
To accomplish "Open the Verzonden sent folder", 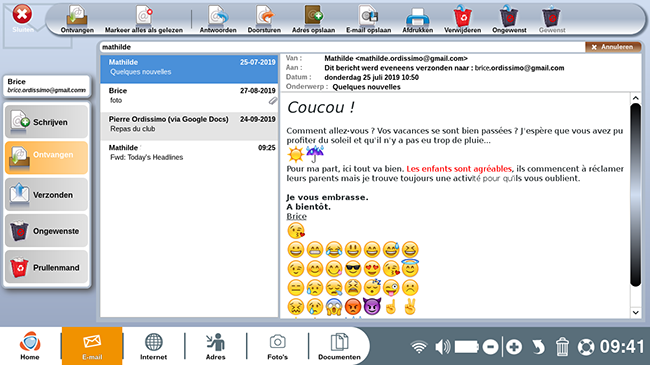I will pyautogui.click(x=46, y=194).
